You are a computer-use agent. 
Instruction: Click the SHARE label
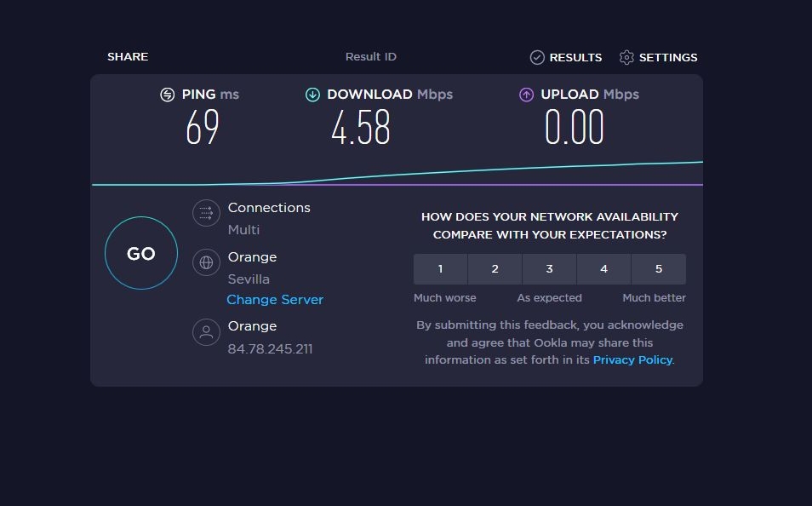(x=128, y=57)
